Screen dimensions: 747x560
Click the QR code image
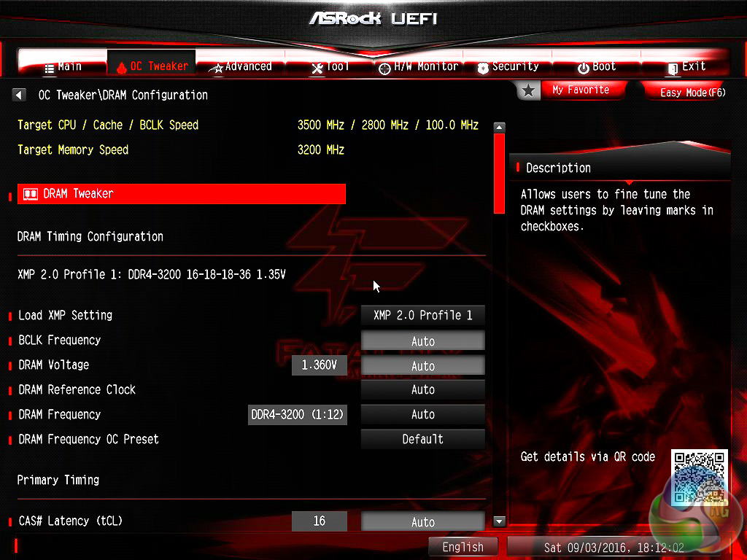pos(699,478)
